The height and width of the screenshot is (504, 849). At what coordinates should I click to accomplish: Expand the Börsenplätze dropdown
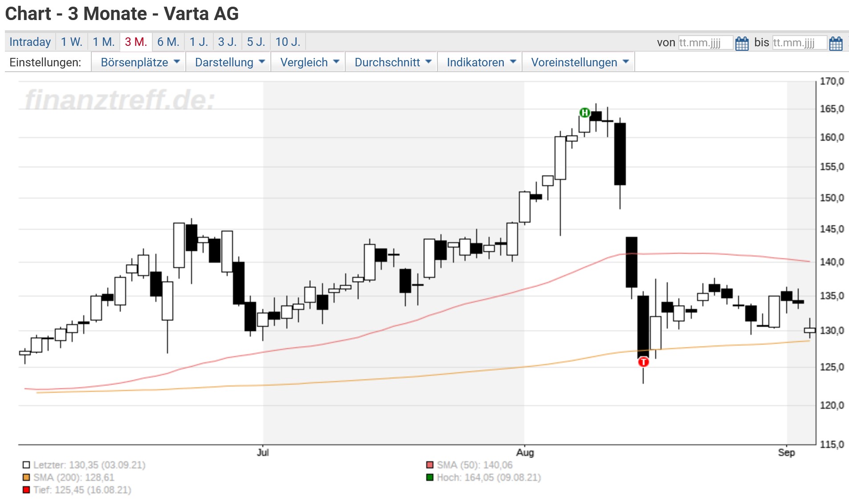139,62
